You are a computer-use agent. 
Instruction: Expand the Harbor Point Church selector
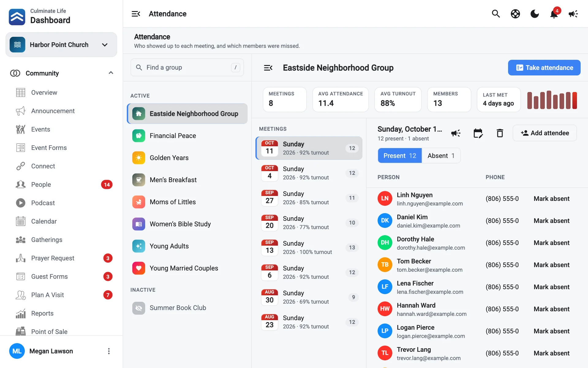[x=61, y=45]
